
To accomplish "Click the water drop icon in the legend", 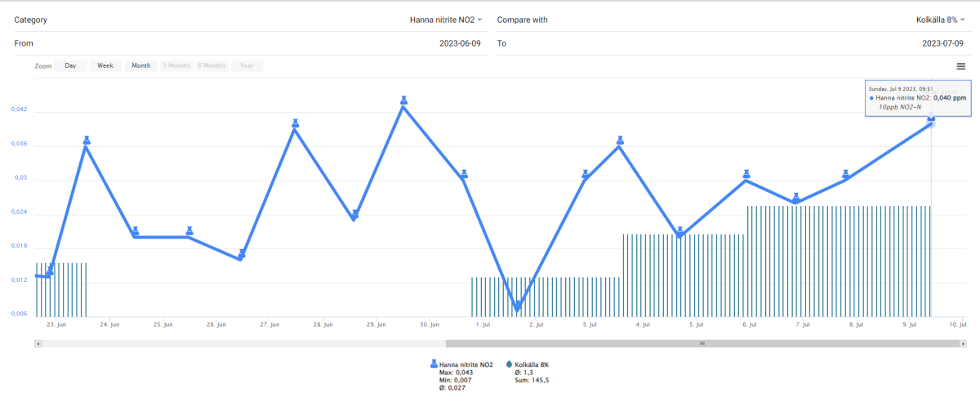I will (x=510, y=364).
